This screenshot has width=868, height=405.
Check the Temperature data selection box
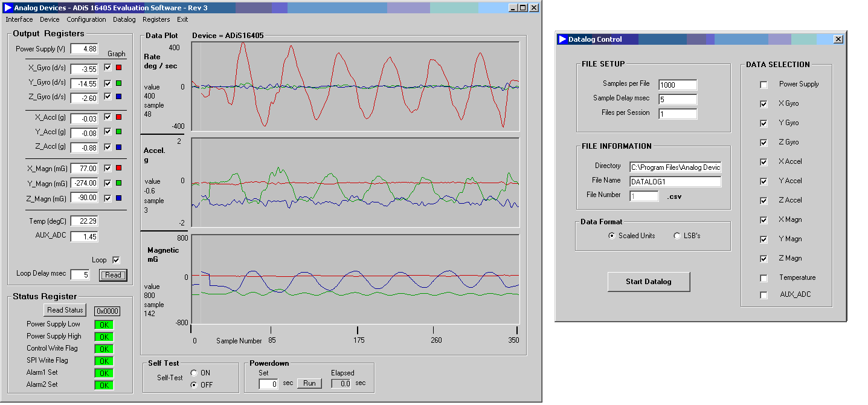click(764, 278)
